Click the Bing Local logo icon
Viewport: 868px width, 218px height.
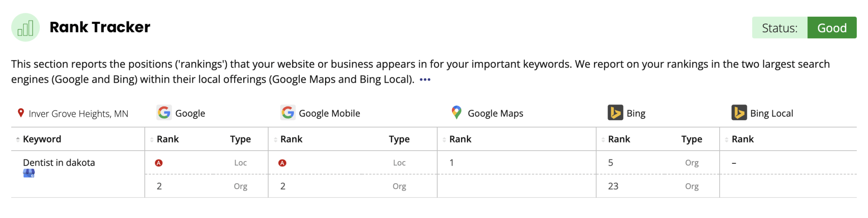click(x=739, y=113)
